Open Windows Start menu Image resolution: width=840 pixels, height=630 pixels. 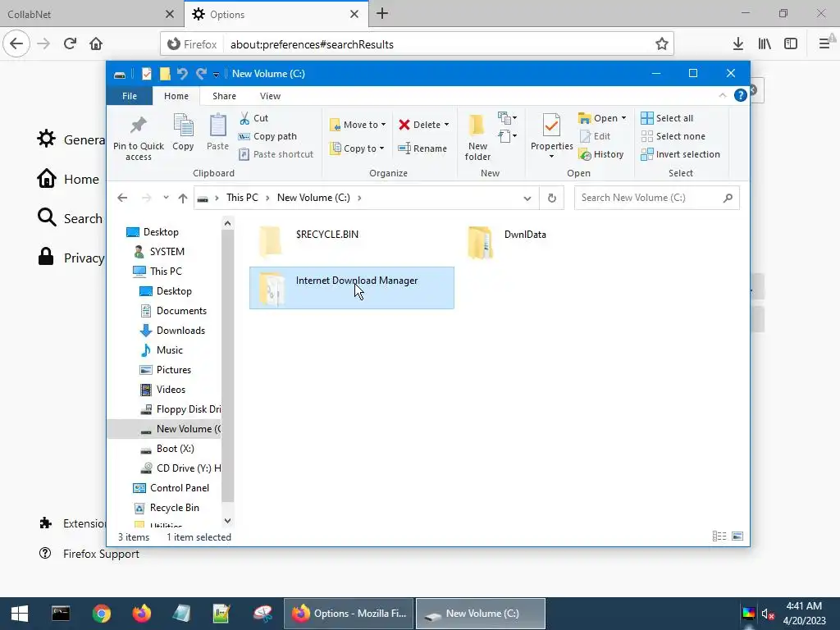click(20, 614)
